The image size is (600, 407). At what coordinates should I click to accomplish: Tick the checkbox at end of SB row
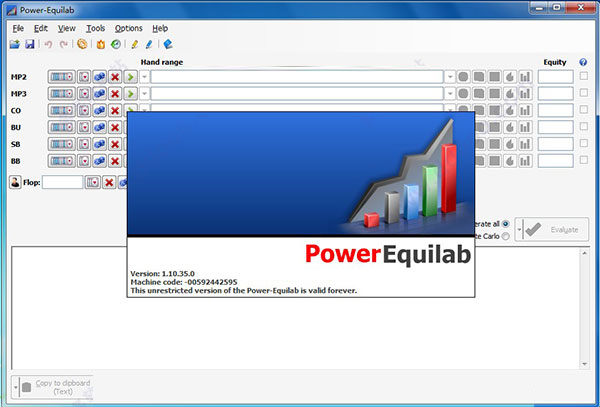point(584,143)
